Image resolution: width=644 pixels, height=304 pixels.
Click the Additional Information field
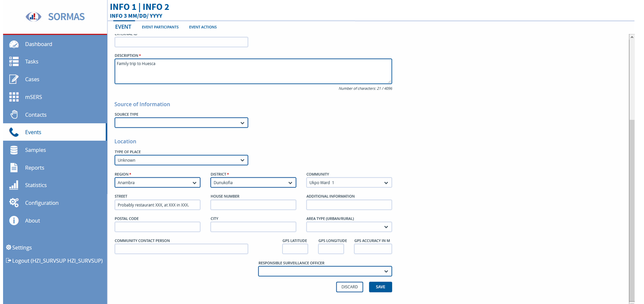349,205
